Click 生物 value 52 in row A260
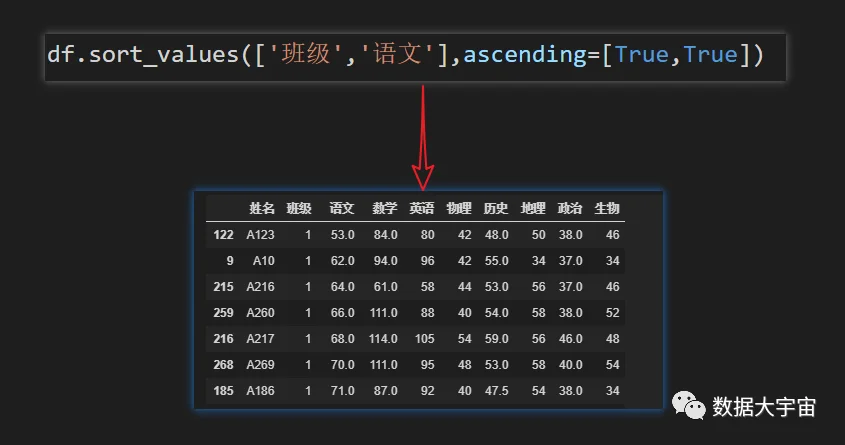The height and width of the screenshot is (445, 845). (x=613, y=312)
